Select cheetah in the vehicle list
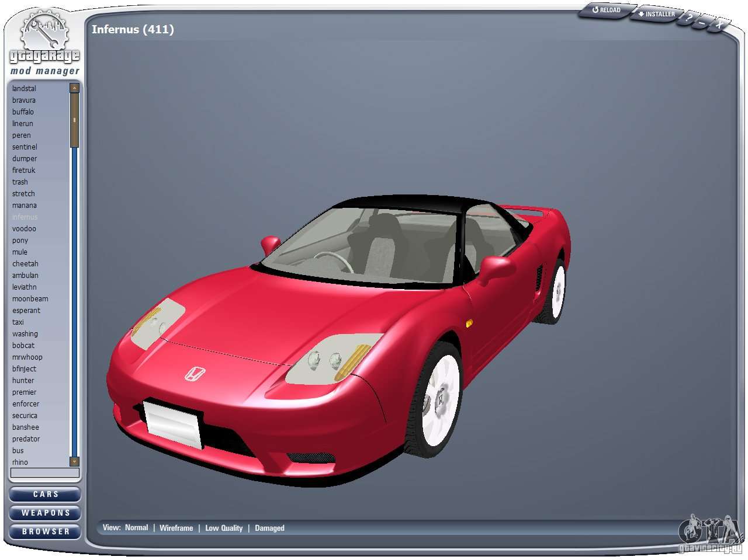 pos(25,264)
